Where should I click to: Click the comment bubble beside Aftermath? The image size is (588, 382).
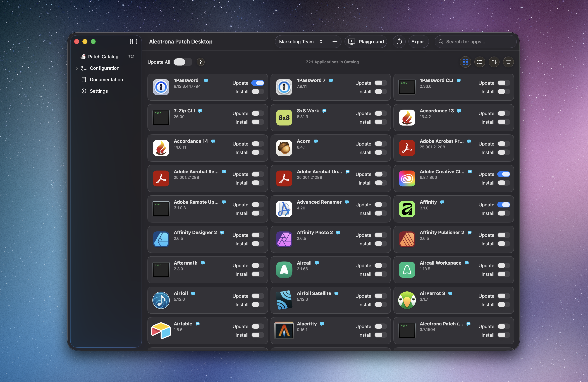203,263
